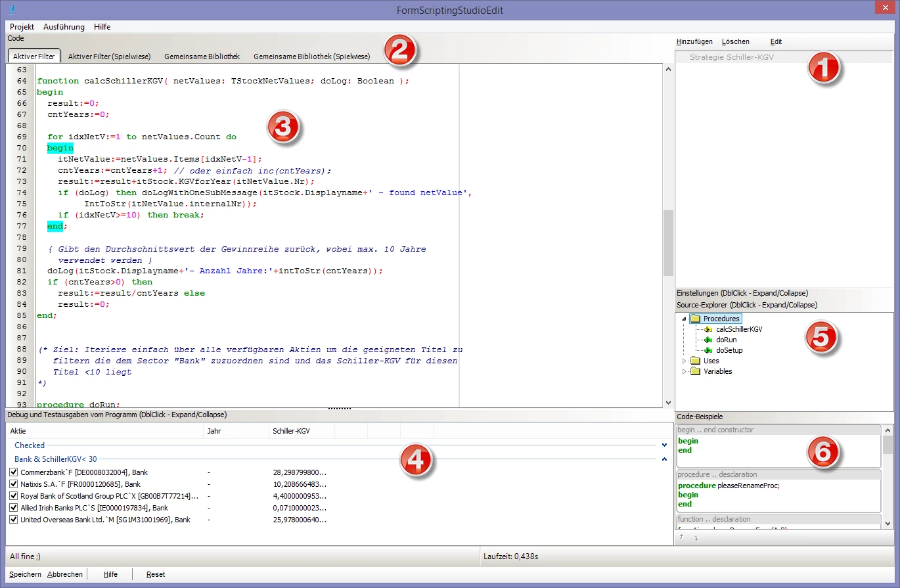Image resolution: width=900 pixels, height=588 pixels.
Task: Click the Hinzufügen button
Action: [694, 41]
